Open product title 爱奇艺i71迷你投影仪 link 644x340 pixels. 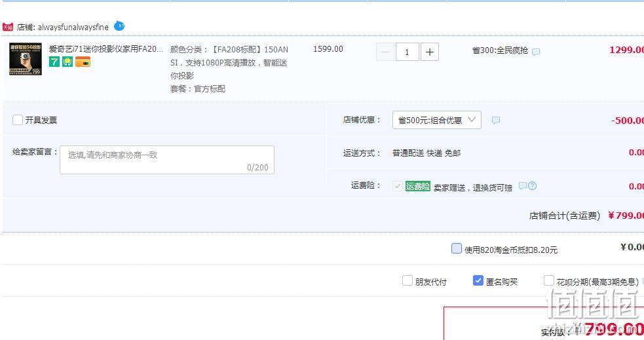[x=106, y=49]
